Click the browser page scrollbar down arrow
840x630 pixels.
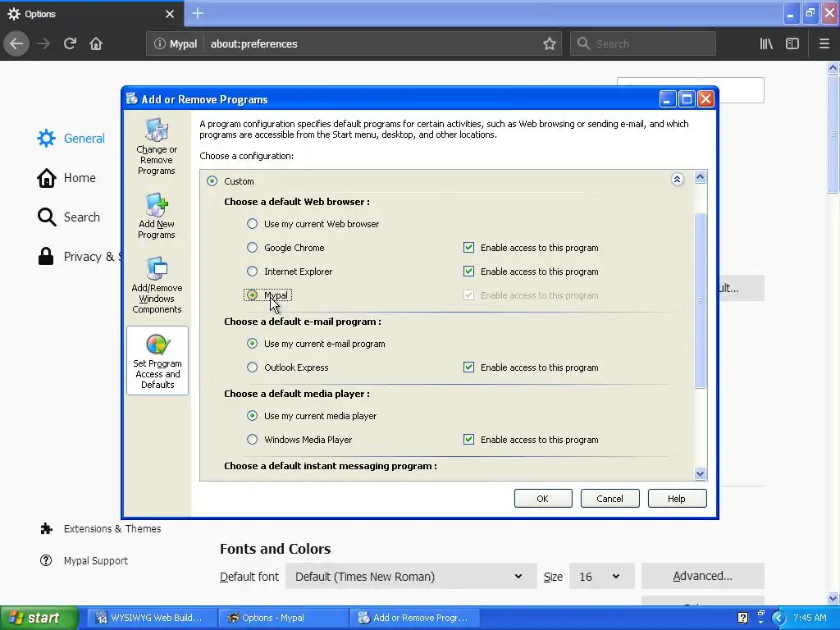point(833,598)
